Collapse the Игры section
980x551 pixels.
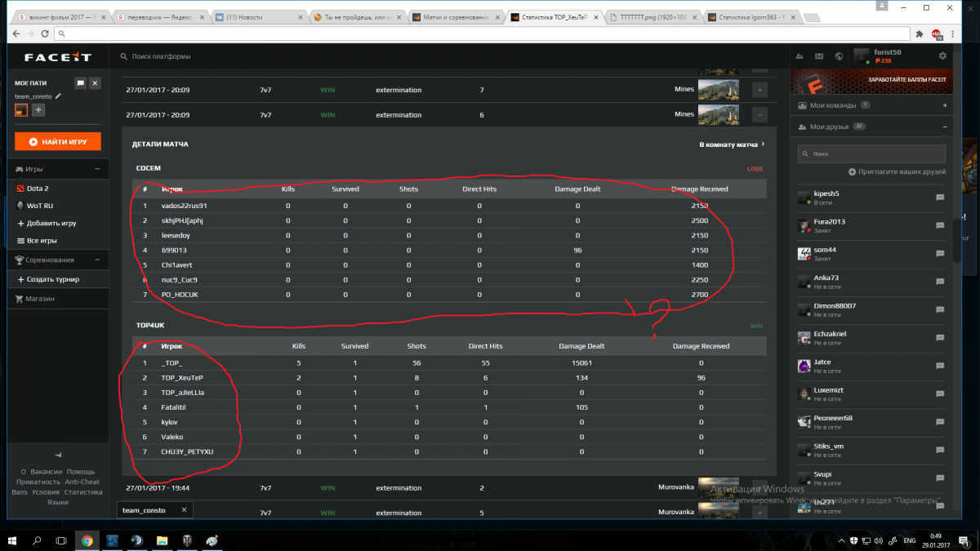pos(97,169)
